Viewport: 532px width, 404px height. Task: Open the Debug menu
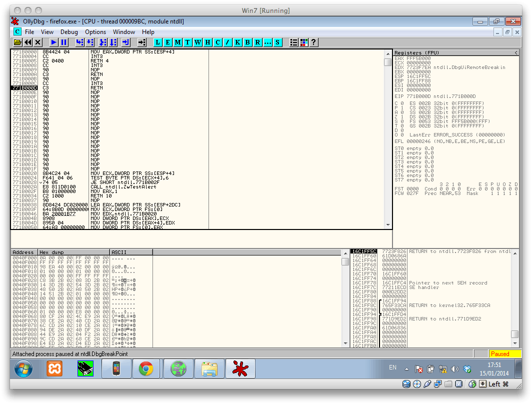click(69, 32)
